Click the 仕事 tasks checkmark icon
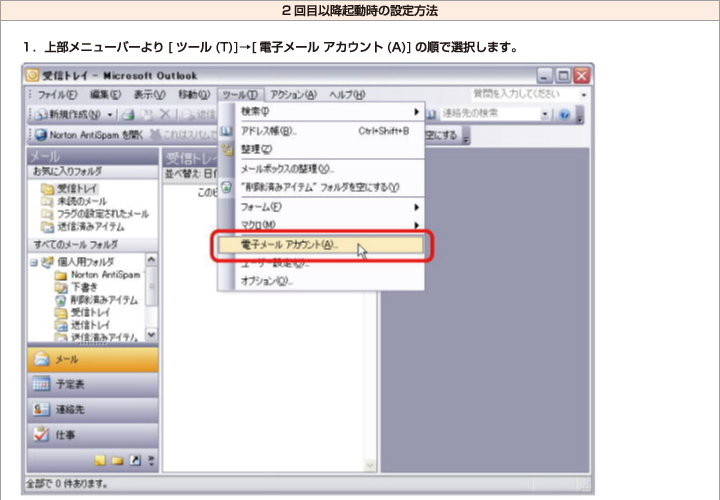The height and width of the screenshot is (500, 720). [41, 434]
